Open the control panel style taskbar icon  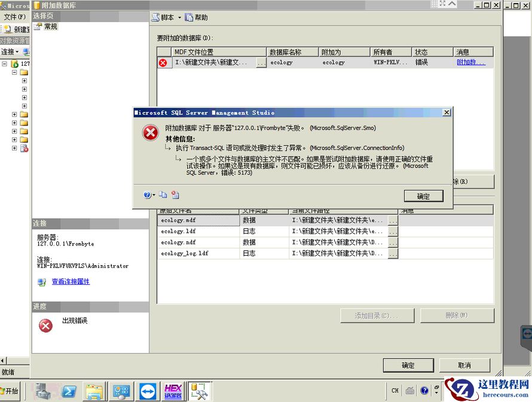point(121,391)
